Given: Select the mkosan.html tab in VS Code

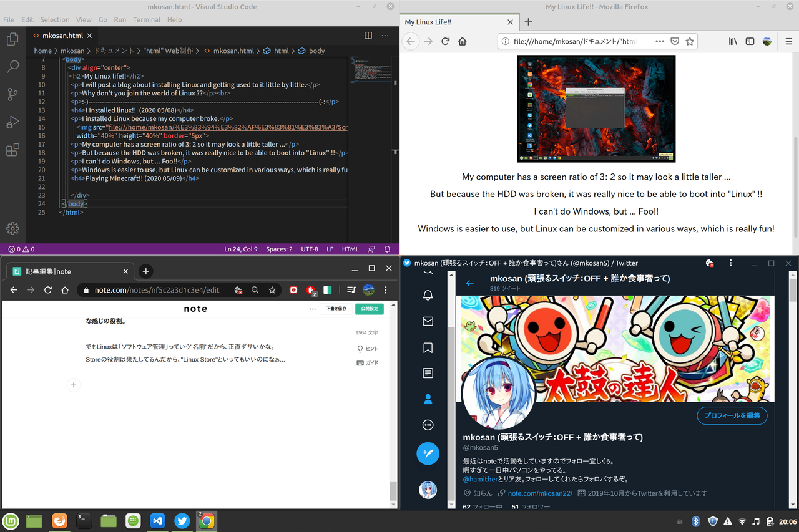Looking at the screenshot, I should [x=62, y=36].
